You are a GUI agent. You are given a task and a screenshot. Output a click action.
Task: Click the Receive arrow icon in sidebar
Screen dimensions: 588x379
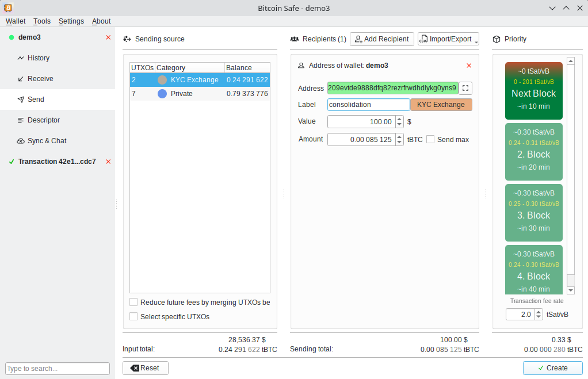(x=21, y=79)
